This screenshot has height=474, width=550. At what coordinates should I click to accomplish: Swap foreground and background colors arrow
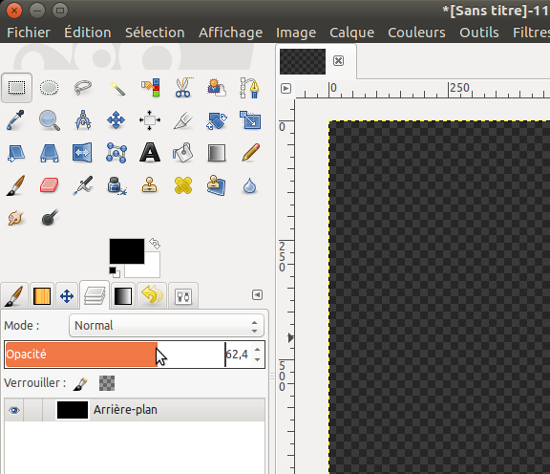[x=154, y=243]
